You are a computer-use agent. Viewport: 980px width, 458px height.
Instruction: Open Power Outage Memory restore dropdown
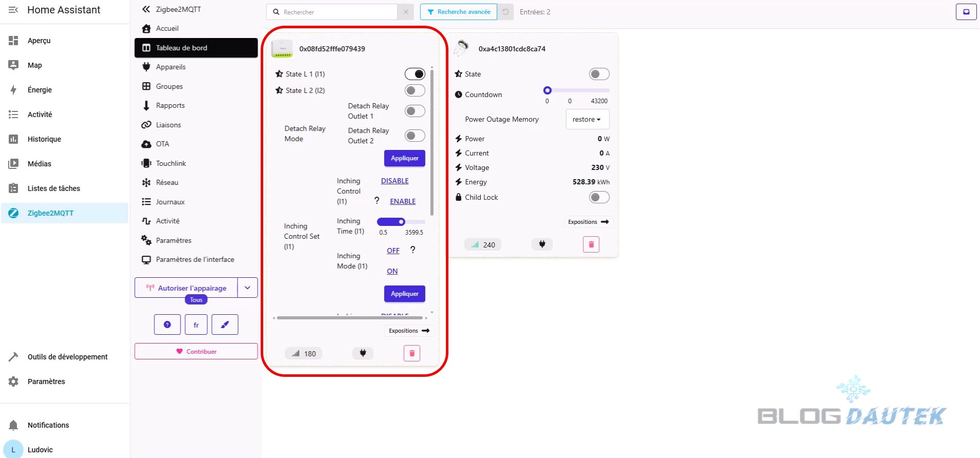(587, 119)
